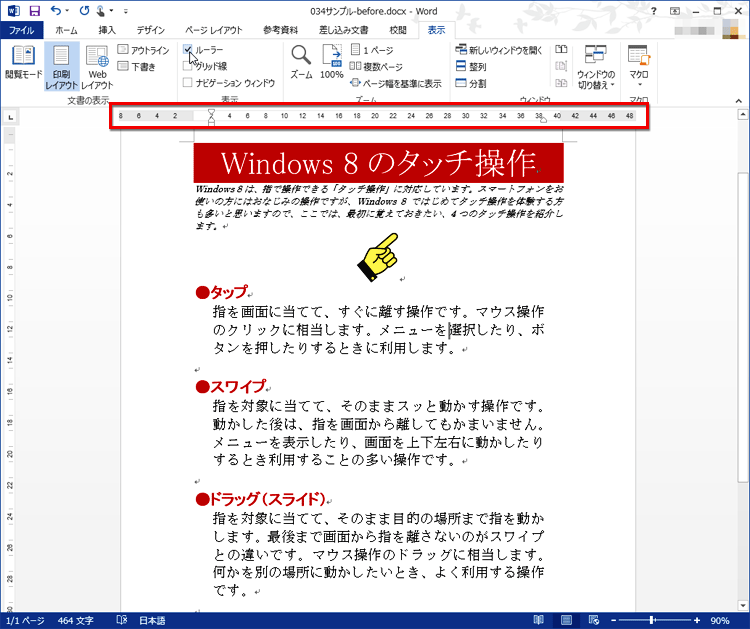Enable Navigation Pane (ナビゲーション ウィンドウ) checkbox

pos(188,83)
